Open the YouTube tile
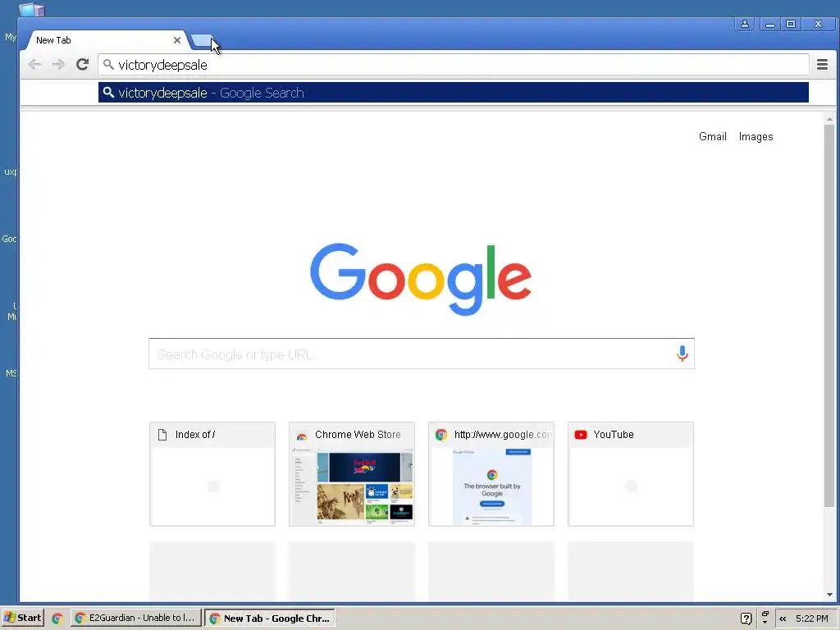The image size is (840, 630). [631, 474]
